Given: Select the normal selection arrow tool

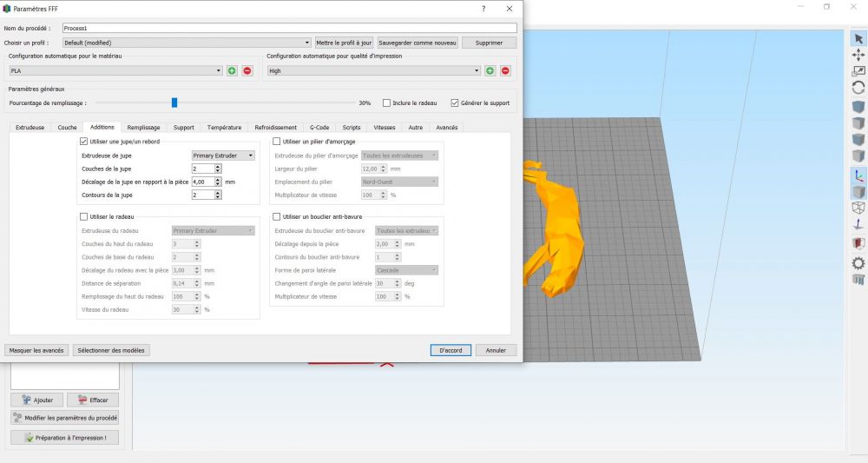Looking at the screenshot, I should tap(858, 39).
